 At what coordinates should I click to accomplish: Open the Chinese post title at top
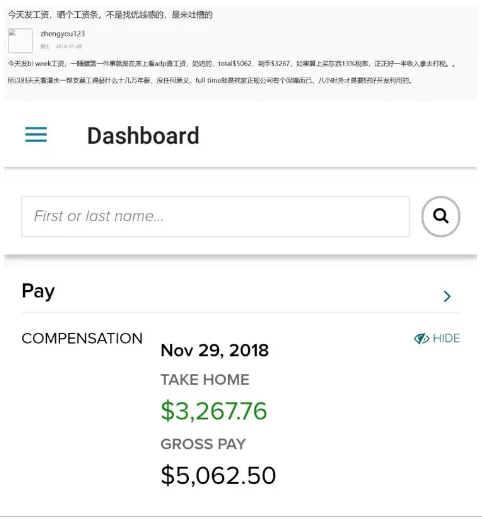(110, 15)
